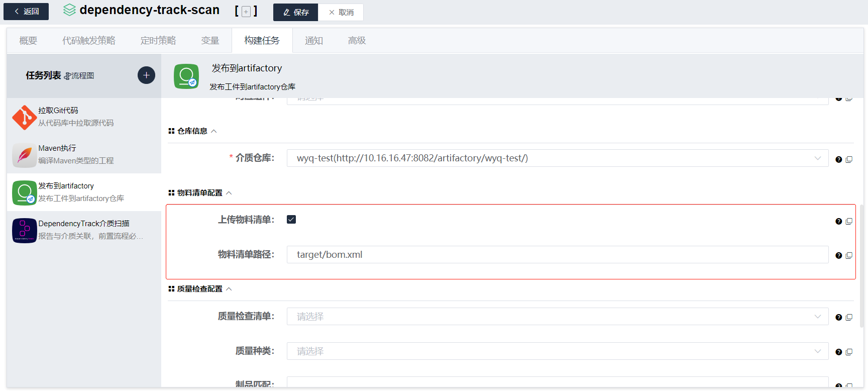Click the DependencyTrack scan icon

[24, 231]
